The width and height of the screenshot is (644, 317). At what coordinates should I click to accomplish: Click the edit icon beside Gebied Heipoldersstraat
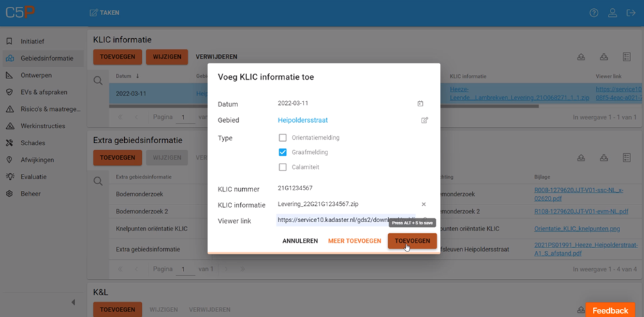point(424,121)
